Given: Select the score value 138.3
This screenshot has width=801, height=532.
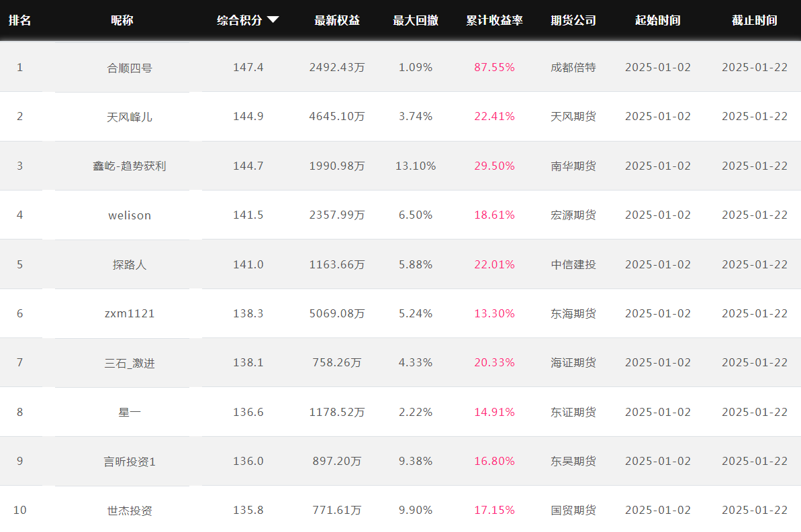Looking at the screenshot, I should [x=248, y=313].
